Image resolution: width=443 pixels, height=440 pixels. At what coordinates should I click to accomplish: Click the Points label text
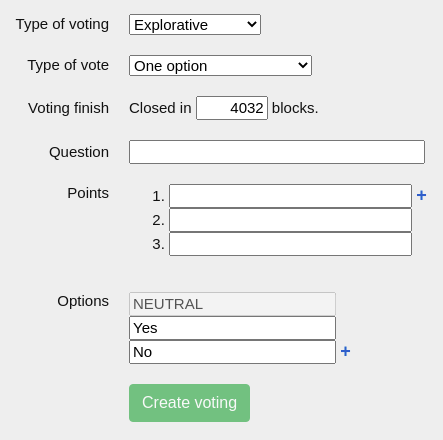[88, 193]
